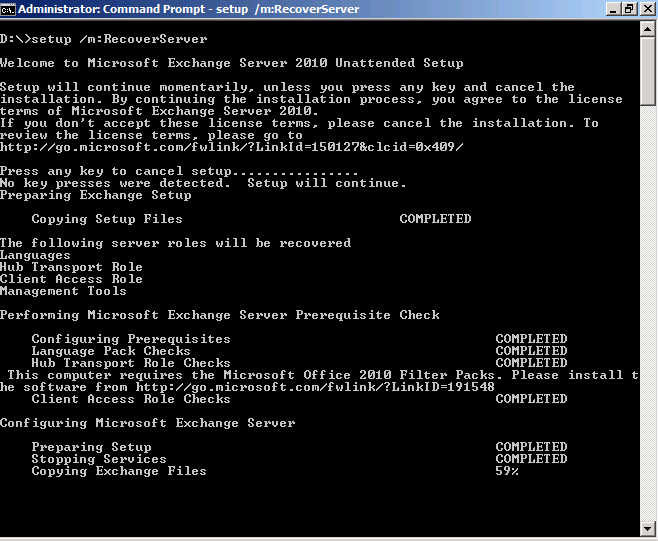
Task: Click 'No key presses were detected' line
Action: (x=203, y=183)
